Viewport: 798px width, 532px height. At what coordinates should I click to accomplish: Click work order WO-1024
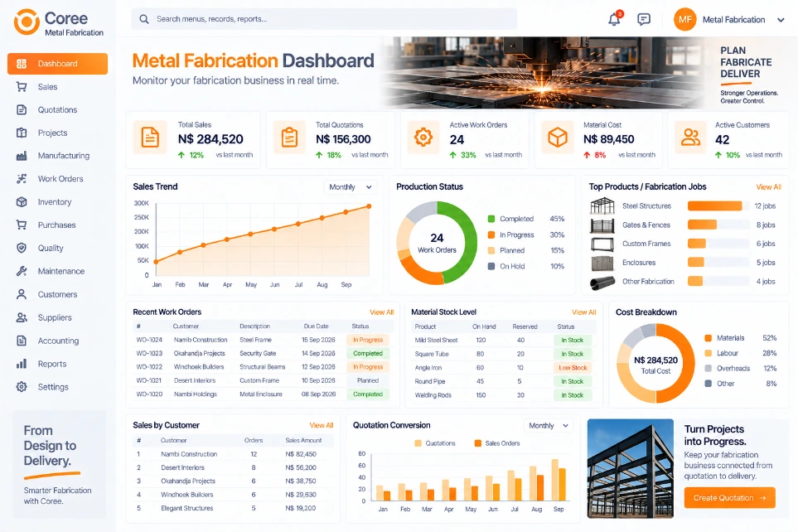[x=149, y=340]
